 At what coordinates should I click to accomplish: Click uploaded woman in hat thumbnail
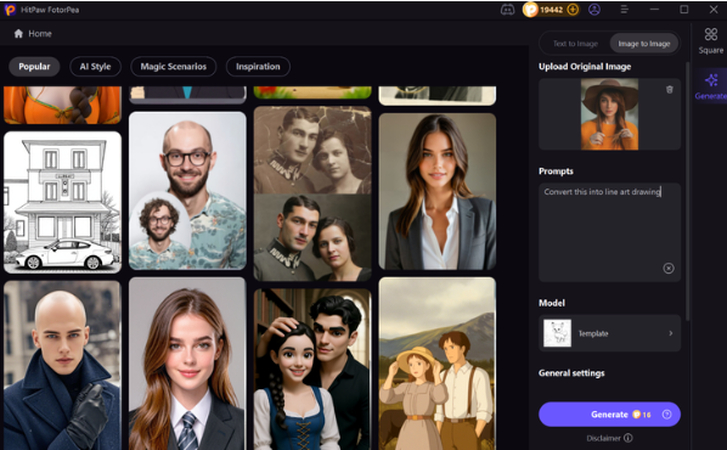coord(609,114)
